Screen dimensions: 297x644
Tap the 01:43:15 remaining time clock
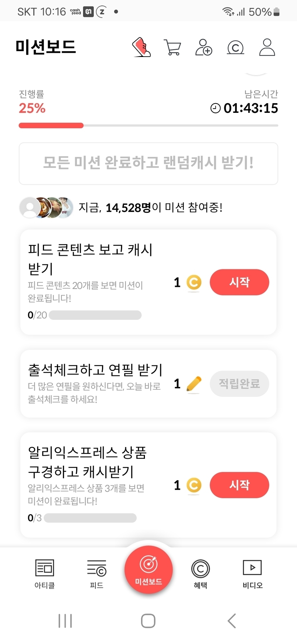click(x=245, y=108)
